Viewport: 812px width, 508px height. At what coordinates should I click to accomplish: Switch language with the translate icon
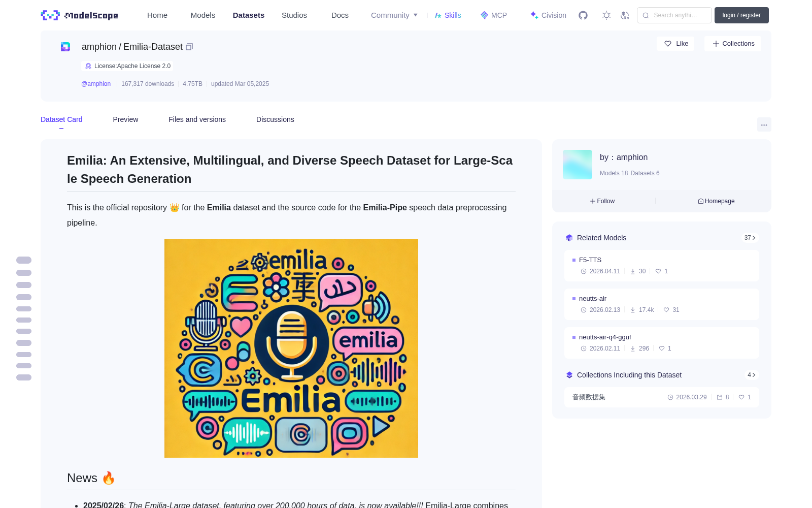625,15
